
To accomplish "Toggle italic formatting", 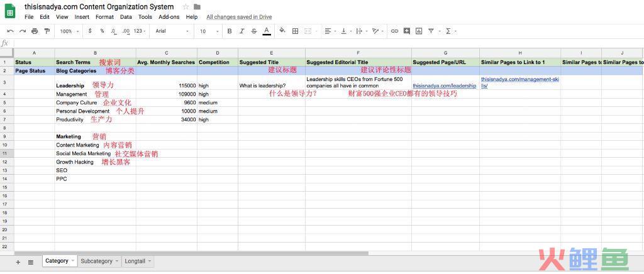I will [x=242, y=31].
